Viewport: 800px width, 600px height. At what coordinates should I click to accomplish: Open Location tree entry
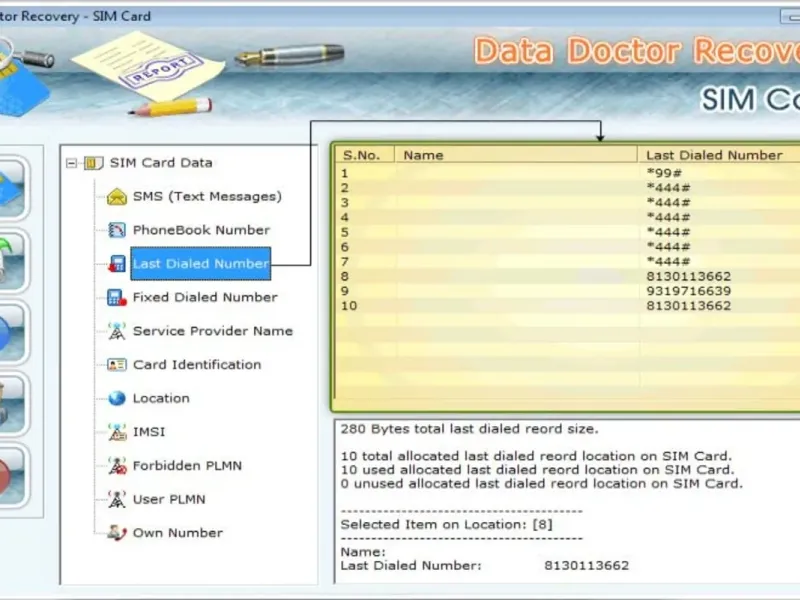pos(161,398)
